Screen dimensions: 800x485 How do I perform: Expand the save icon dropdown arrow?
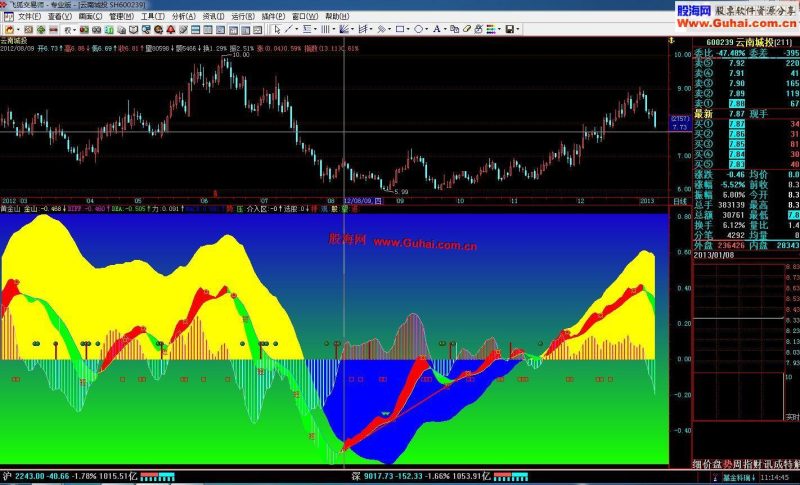(x=517, y=30)
